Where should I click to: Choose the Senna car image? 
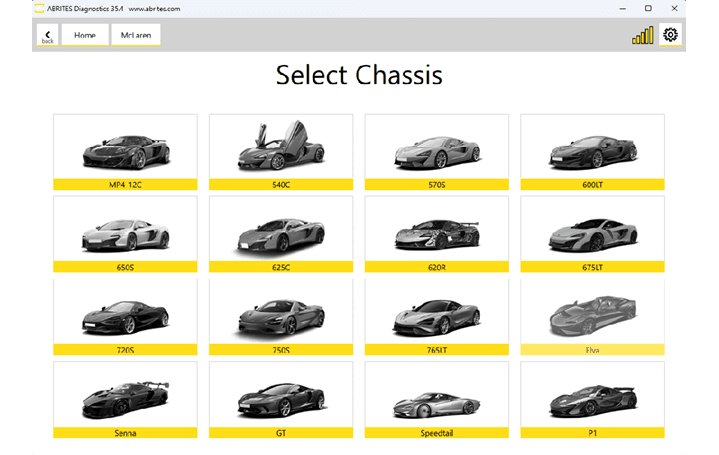(126, 400)
